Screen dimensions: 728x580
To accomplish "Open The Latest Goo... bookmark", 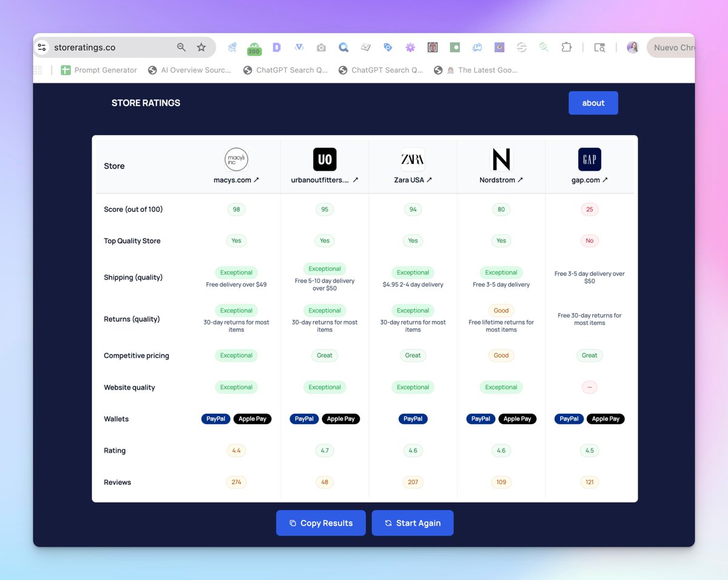I will (476, 70).
